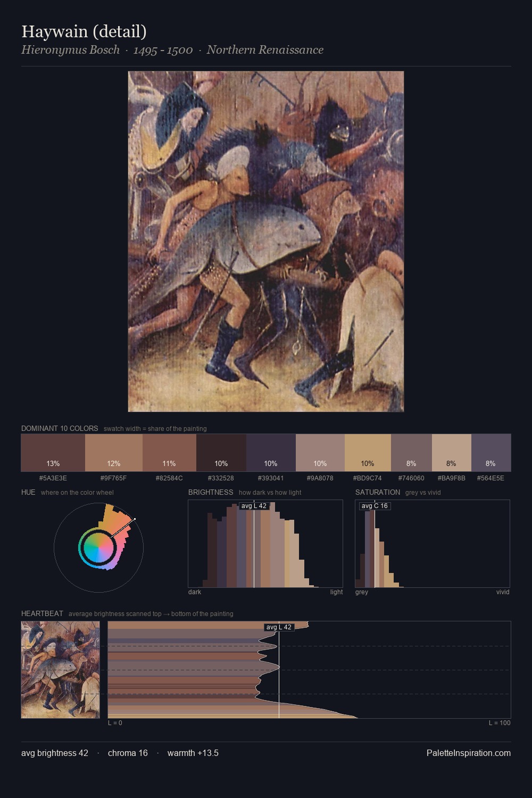
Task: Click the SATURATION section heading
Action: (378, 492)
